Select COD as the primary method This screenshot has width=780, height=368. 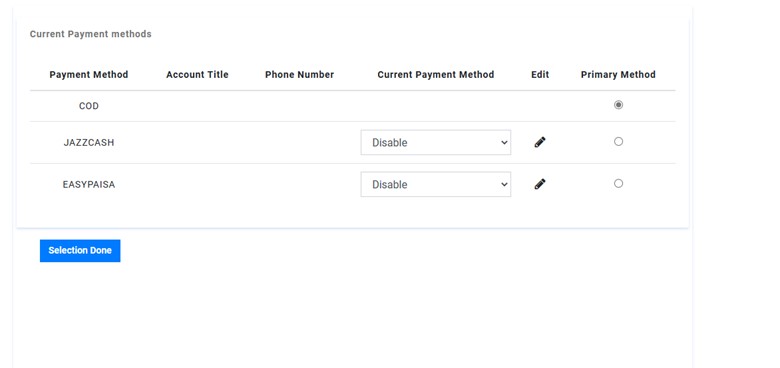tap(618, 105)
